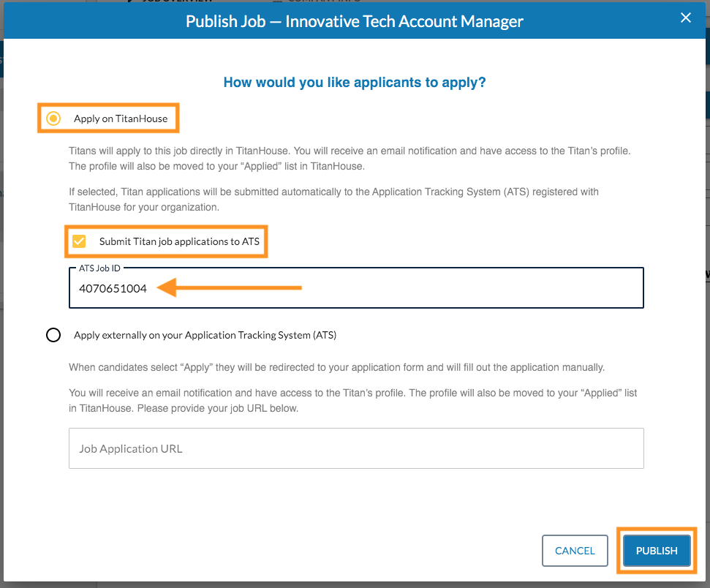
Task: Close the Publish Job dialog with X
Action: coord(685,18)
